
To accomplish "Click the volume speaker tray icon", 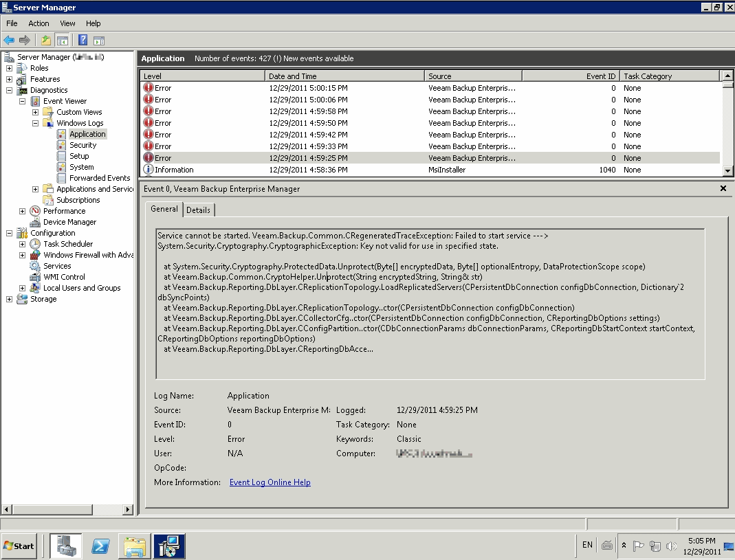I will click(x=671, y=546).
